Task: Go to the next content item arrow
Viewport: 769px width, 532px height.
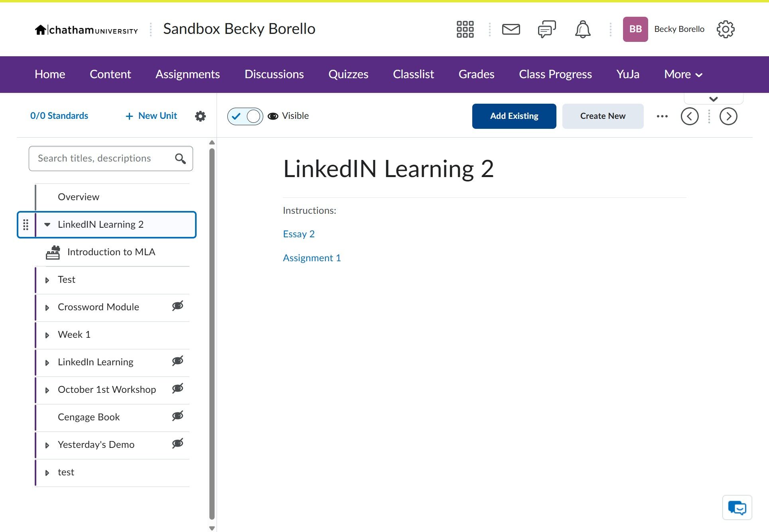Action: tap(728, 116)
